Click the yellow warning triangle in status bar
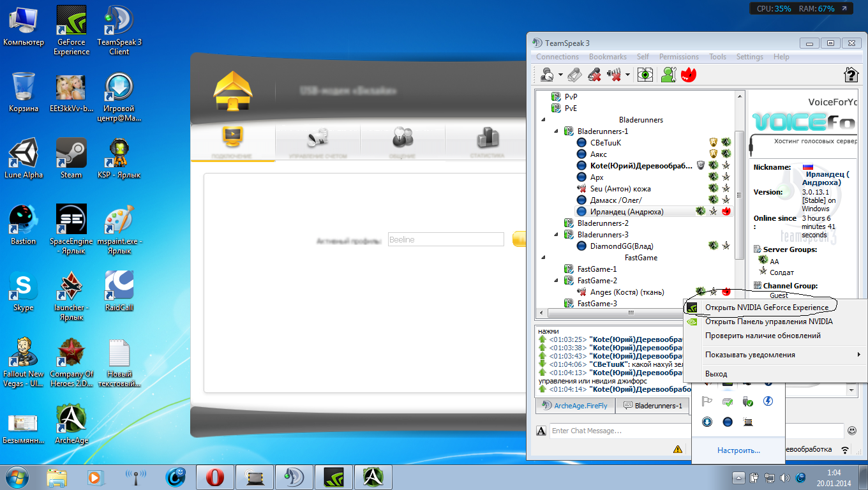The width and height of the screenshot is (868, 490). (x=678, y=449)
